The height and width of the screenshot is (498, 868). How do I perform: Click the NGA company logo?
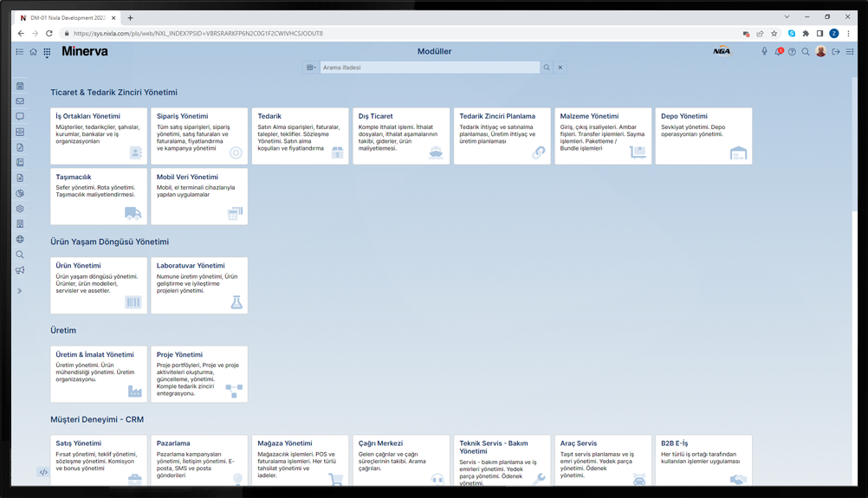tap(722, 51)
